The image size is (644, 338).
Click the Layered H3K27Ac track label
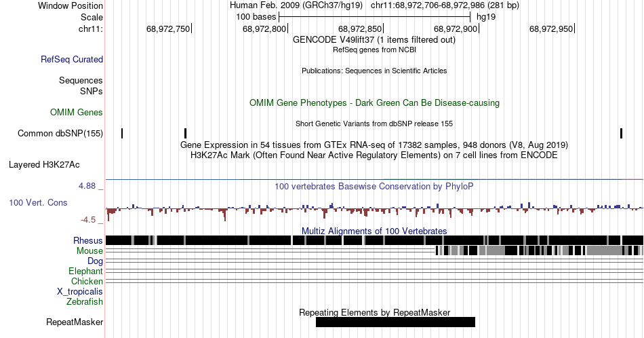[44, 164]
